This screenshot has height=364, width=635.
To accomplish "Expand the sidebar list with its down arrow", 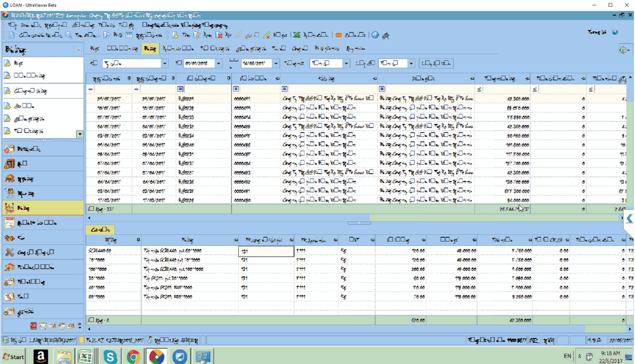I will pyautogui.click(x=80, y=134).
